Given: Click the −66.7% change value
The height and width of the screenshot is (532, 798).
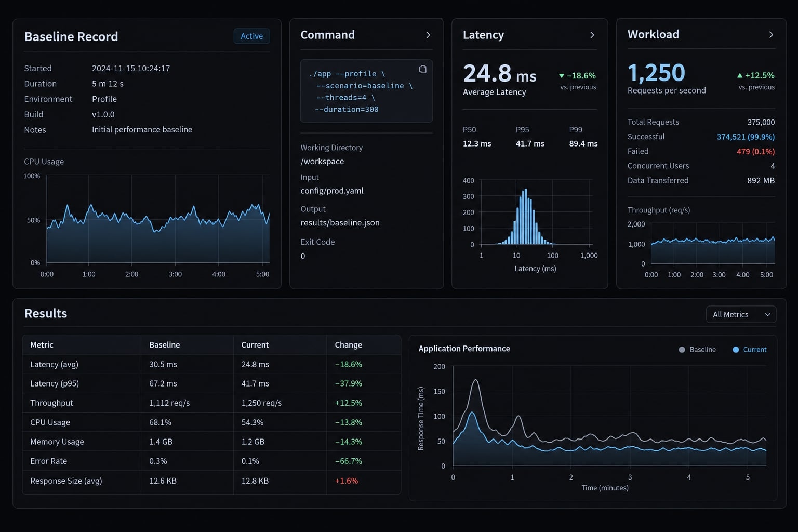Looking at the screenshot, I should 348,461.
